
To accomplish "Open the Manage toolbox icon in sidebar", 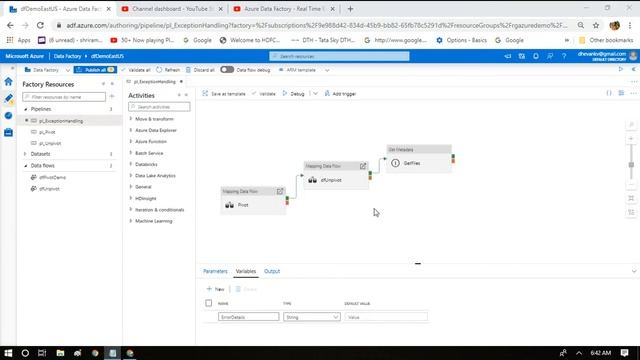I will (x=9, y=132).
